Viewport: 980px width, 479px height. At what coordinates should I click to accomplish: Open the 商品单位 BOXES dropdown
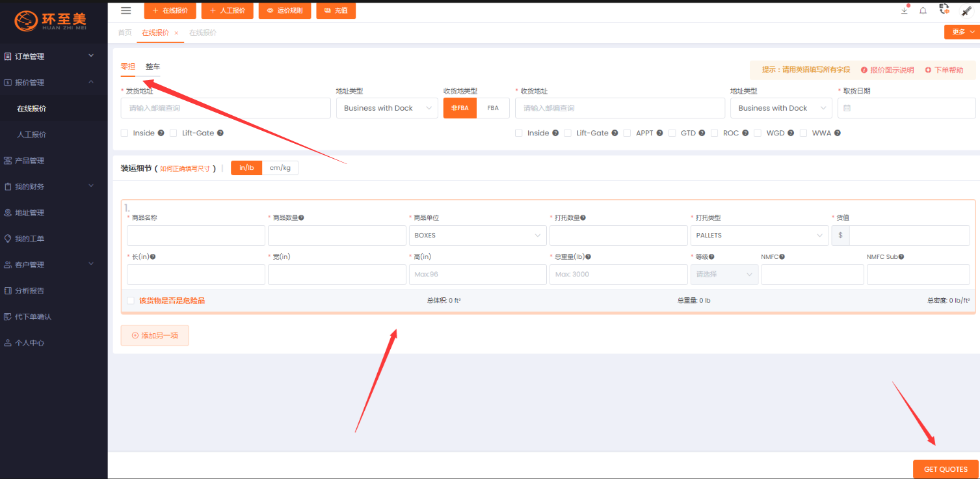click(478, 235)
